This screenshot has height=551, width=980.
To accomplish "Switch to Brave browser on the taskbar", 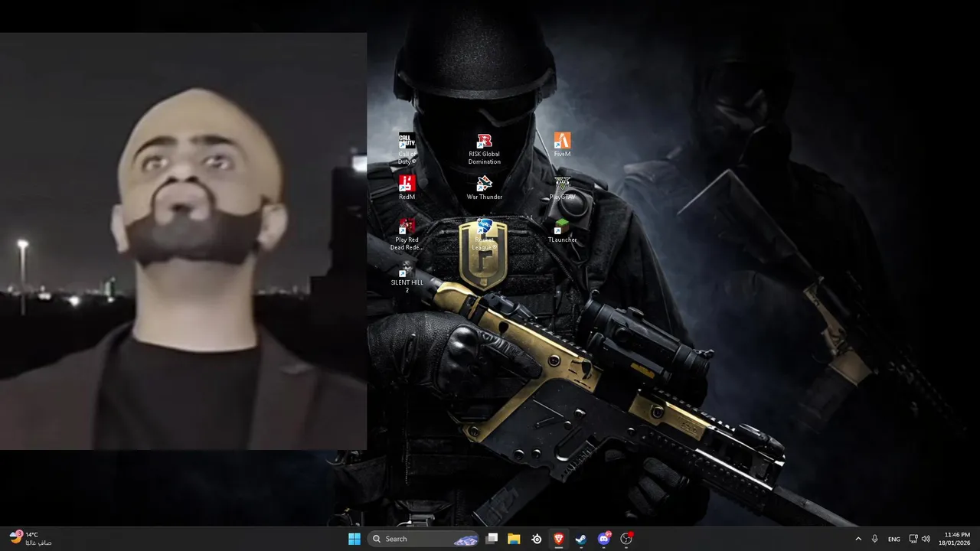I will pos(559,539).
